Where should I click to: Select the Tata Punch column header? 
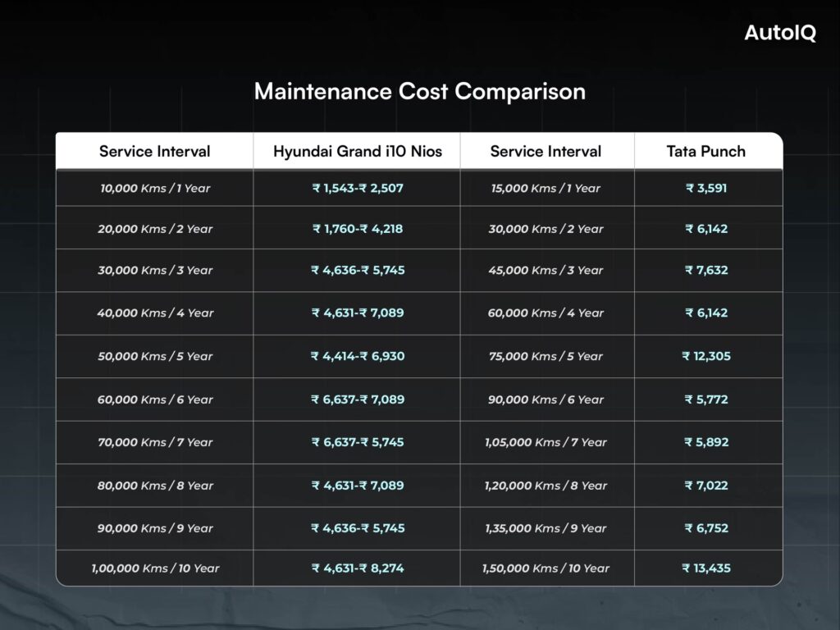(706, 151)
